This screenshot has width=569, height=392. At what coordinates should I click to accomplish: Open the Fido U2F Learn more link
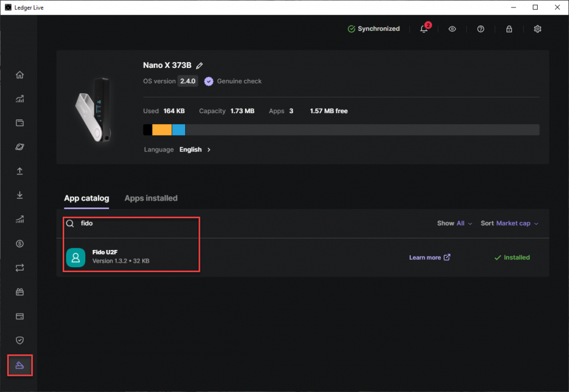pyautogui.click(x=429, y=257)
